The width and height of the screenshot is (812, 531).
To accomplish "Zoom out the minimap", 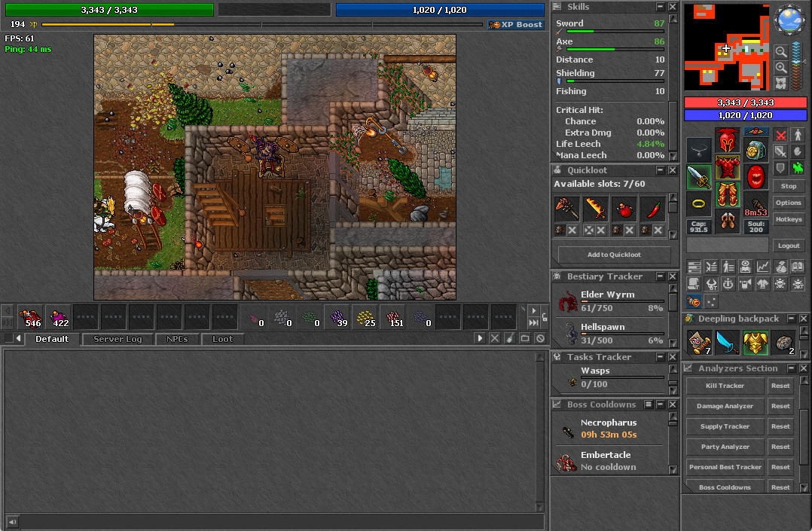I will point(781,51).
